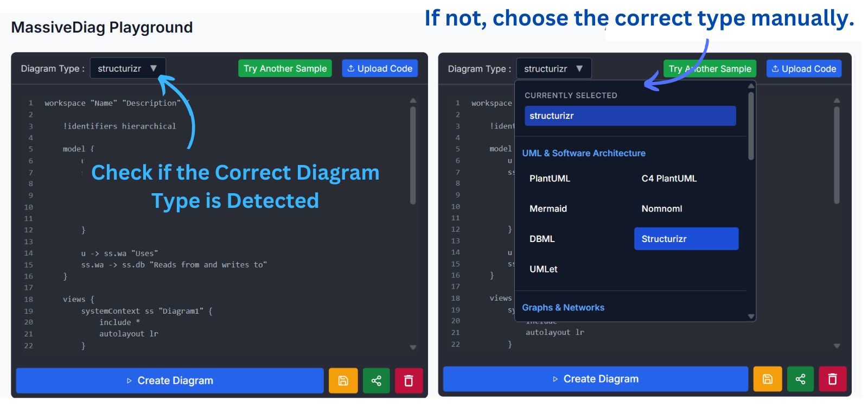Click right editor scroll-down arrow
Viewport: 868px width, 407px height.
coord(837,346)
